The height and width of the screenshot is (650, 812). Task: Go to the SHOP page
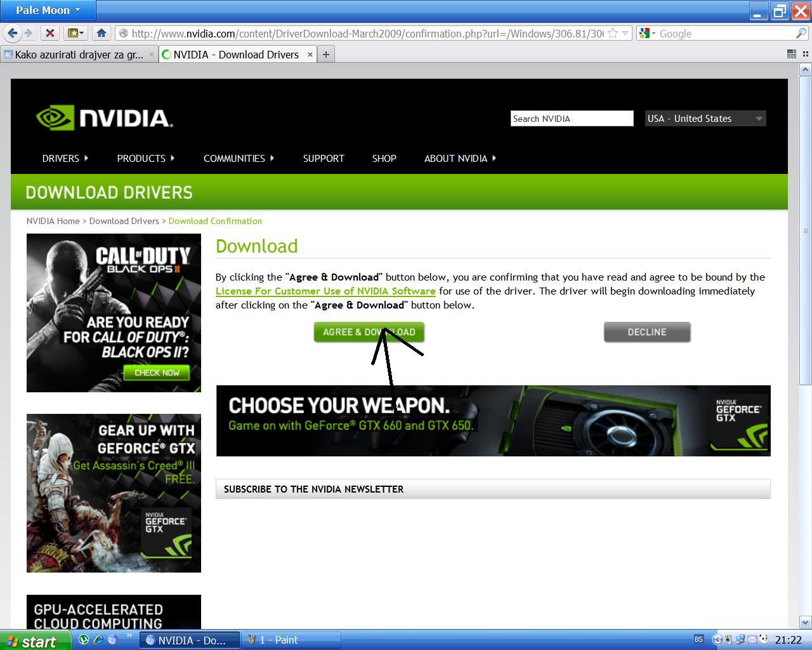(384, 158)
